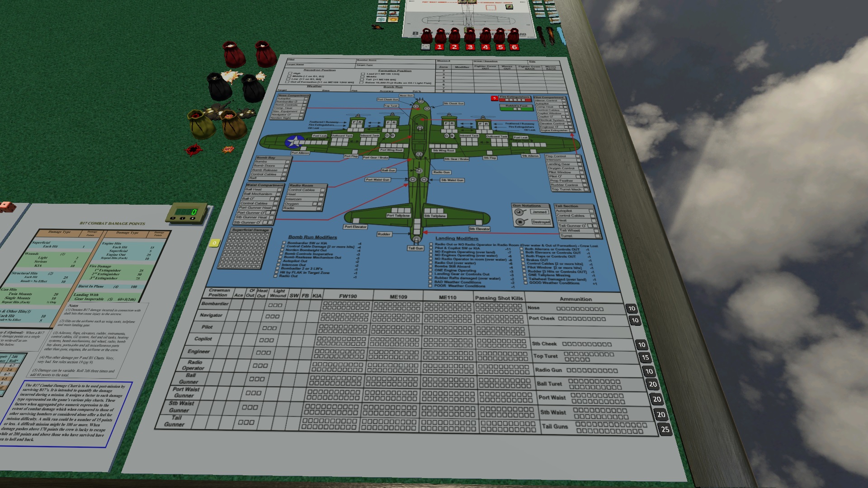This screenshot has width=868, height=488.
Task: Select the blue-bordered damage chart notes card
Action: (68, 413)
